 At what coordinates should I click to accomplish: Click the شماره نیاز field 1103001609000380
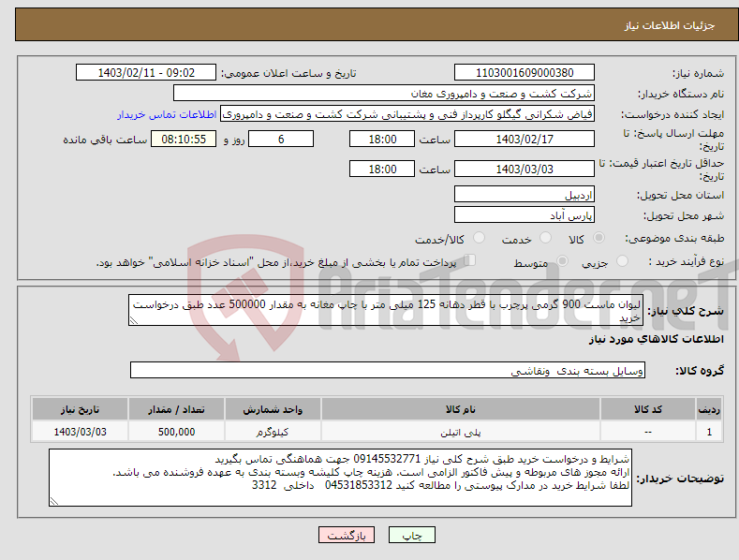[x=525, y=73]
